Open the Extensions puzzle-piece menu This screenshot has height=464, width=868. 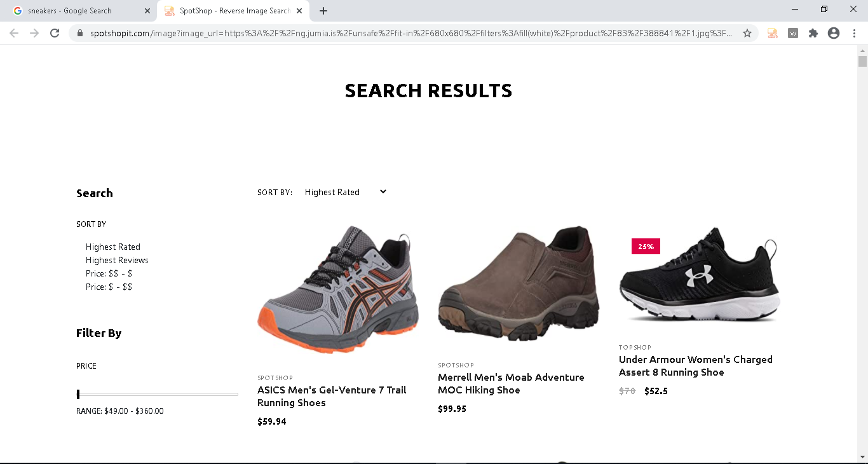coord(813,33)
